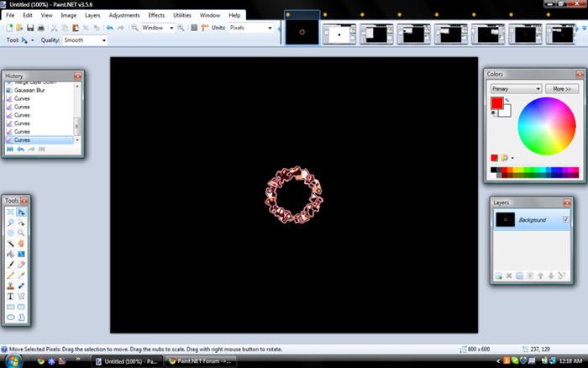Screen dimensions: 588x368
Task: Swap primary and secondary colors
Action: point(507,100)
